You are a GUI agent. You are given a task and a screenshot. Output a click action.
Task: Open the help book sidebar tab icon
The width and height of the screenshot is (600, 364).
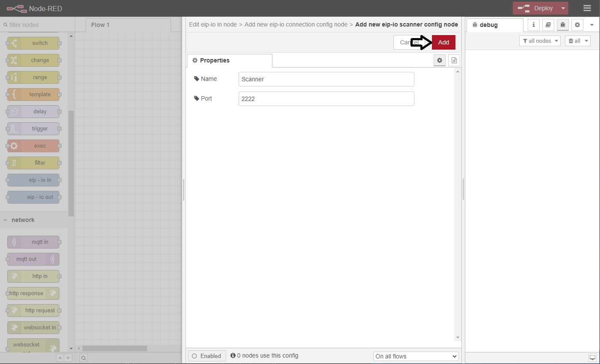pyautogui.click(x=548, y=25)
